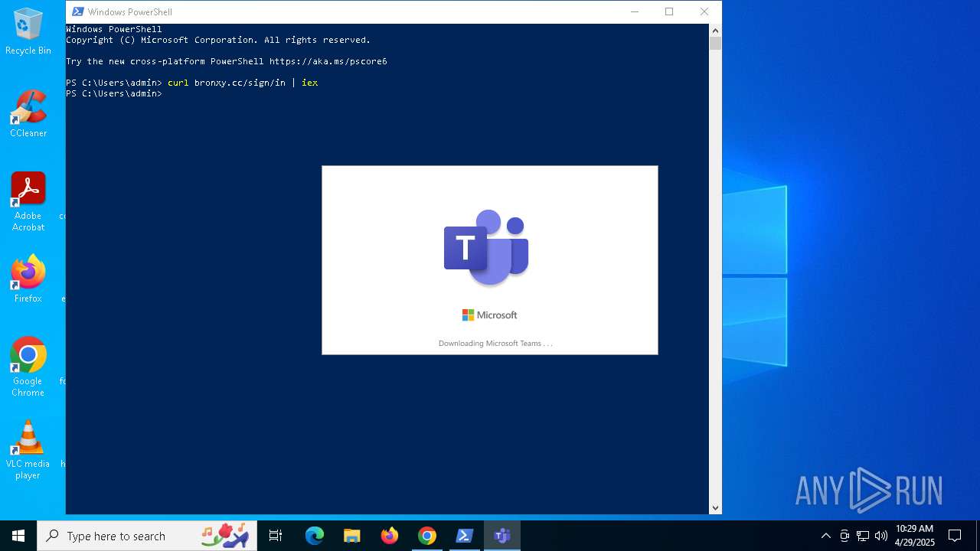The image size is (980, 551).
Task: Open Task View on the taskbar
Action: [276, 536]
